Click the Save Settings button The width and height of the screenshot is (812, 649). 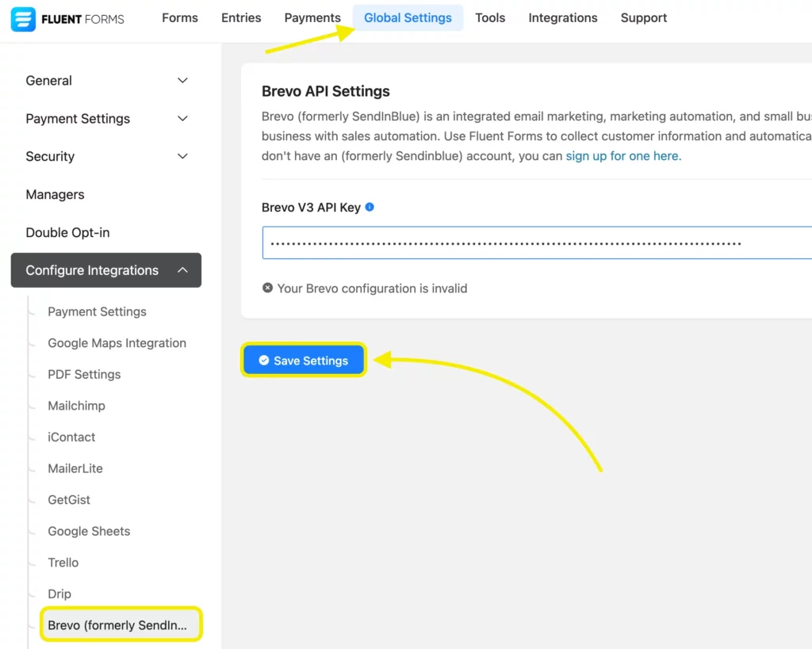coord(304,361)
